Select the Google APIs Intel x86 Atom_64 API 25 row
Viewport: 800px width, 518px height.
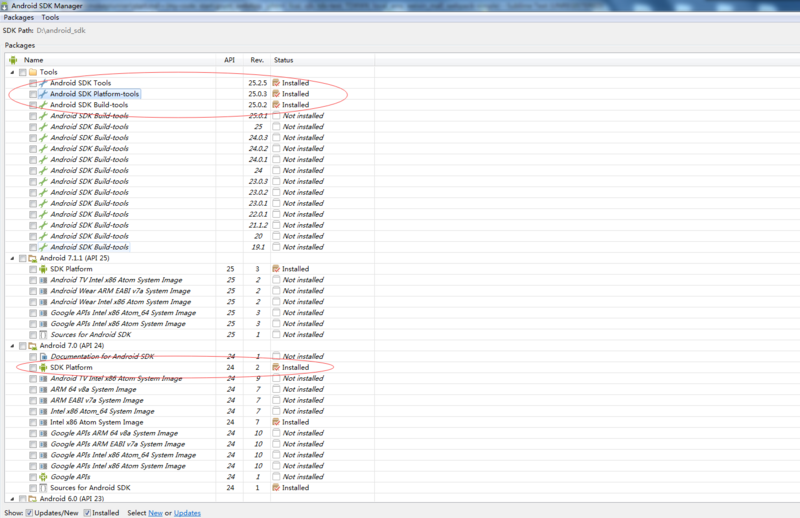(x=190, y=313)
